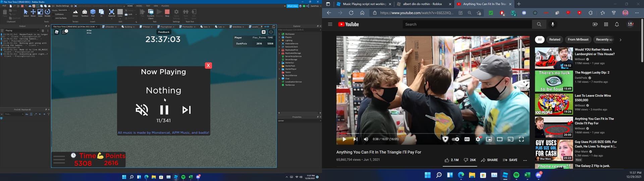
Task: Open the Mode Geometric dropdown
Action: (64, 10)
